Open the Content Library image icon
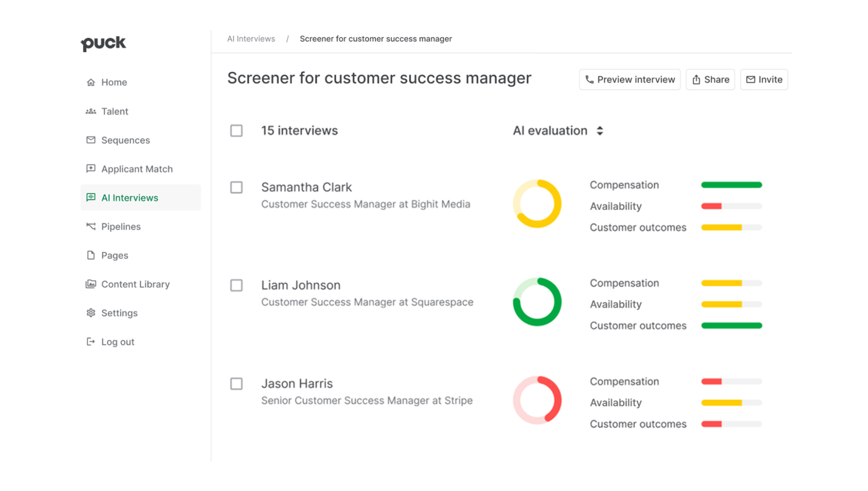Image resolution: width=868 pixels, height=491 pixels. [x=90, y=284]
